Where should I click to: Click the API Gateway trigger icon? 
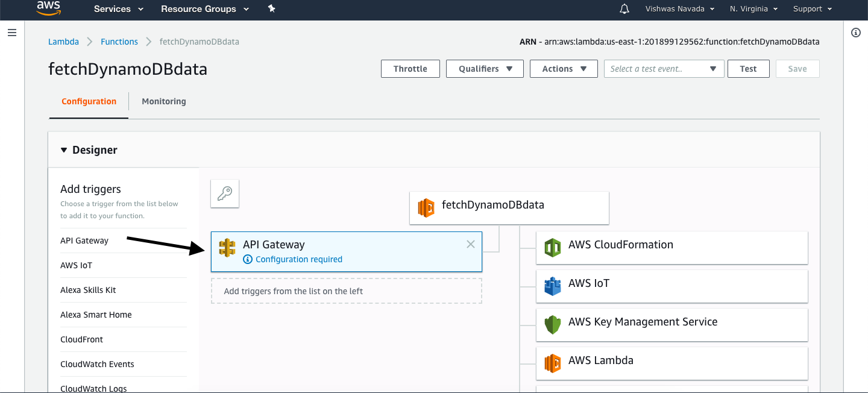[x=227, y=247]
